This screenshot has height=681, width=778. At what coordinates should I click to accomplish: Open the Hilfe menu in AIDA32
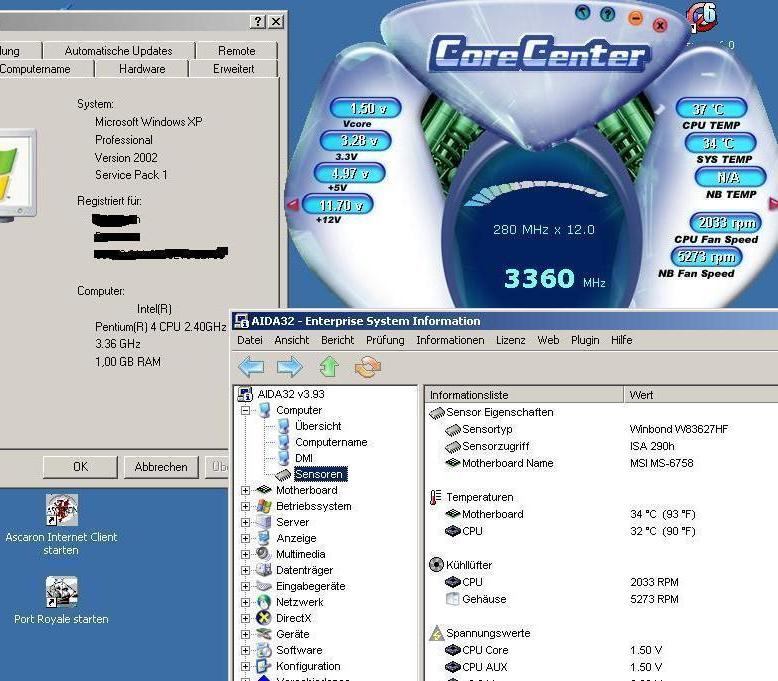click(x=622, y=340)
